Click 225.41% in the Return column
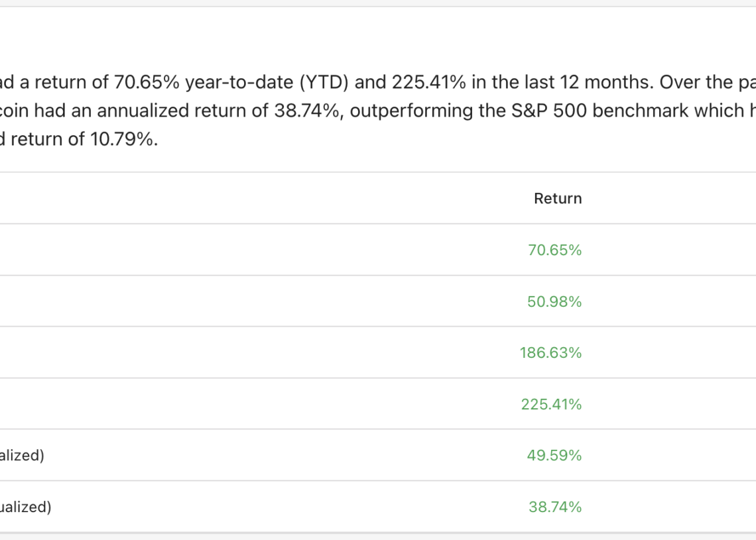756x540 pixels. click(x=550, y=405)
